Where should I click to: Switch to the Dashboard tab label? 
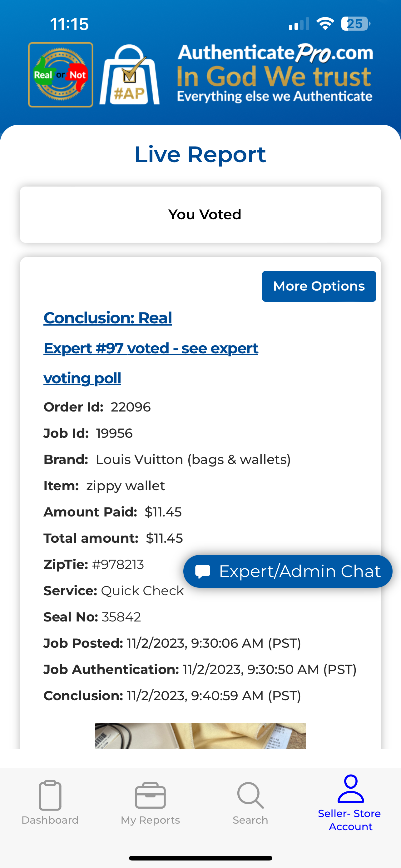point(50,820)
